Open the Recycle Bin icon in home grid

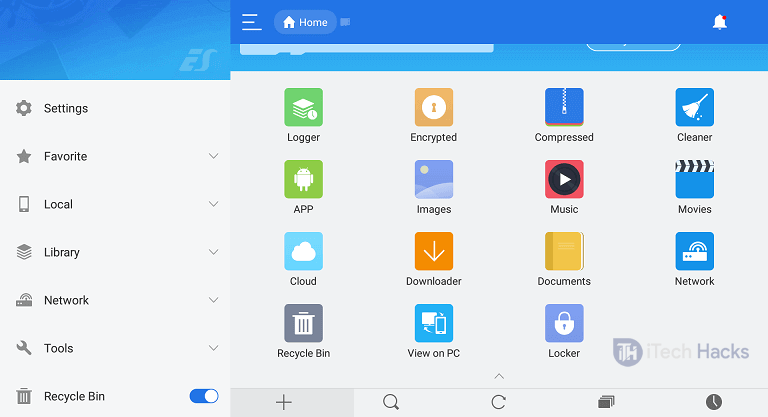click(303, 323)
